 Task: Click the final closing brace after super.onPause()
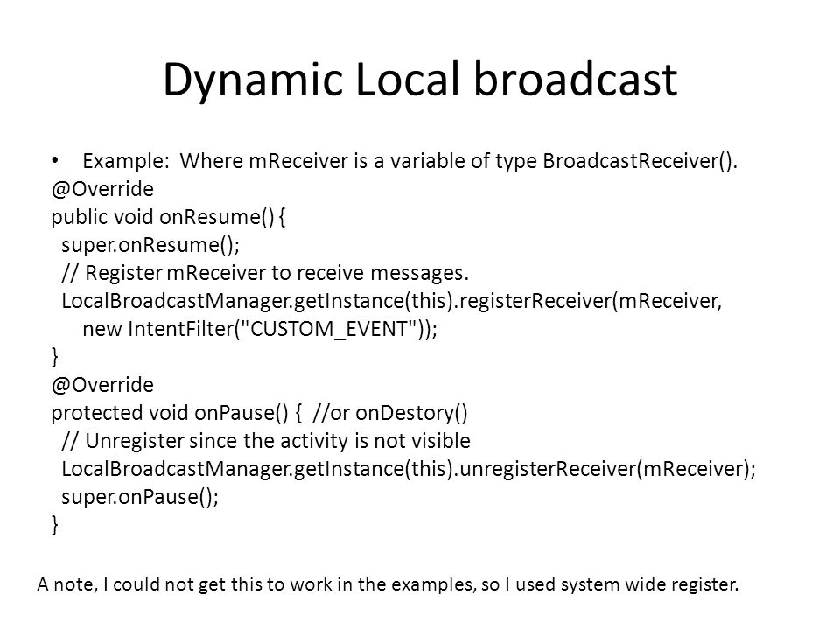click(x=54, y=525)
